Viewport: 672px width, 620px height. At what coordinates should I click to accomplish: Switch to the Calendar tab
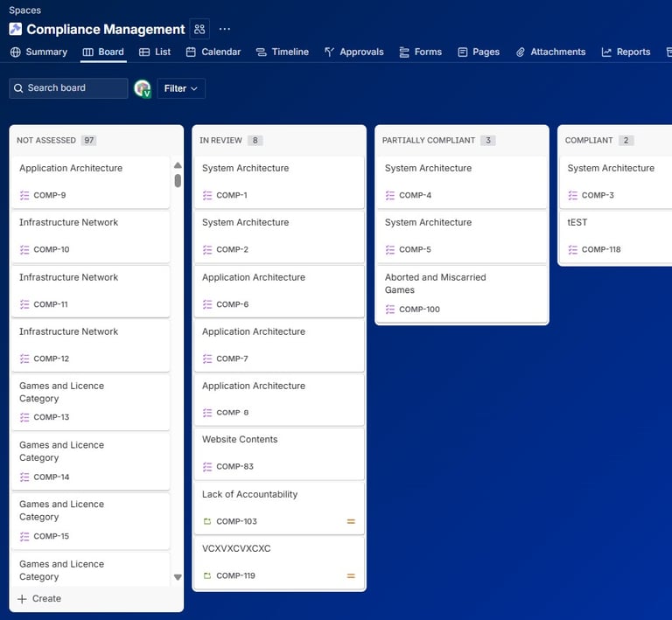(213, 52)
